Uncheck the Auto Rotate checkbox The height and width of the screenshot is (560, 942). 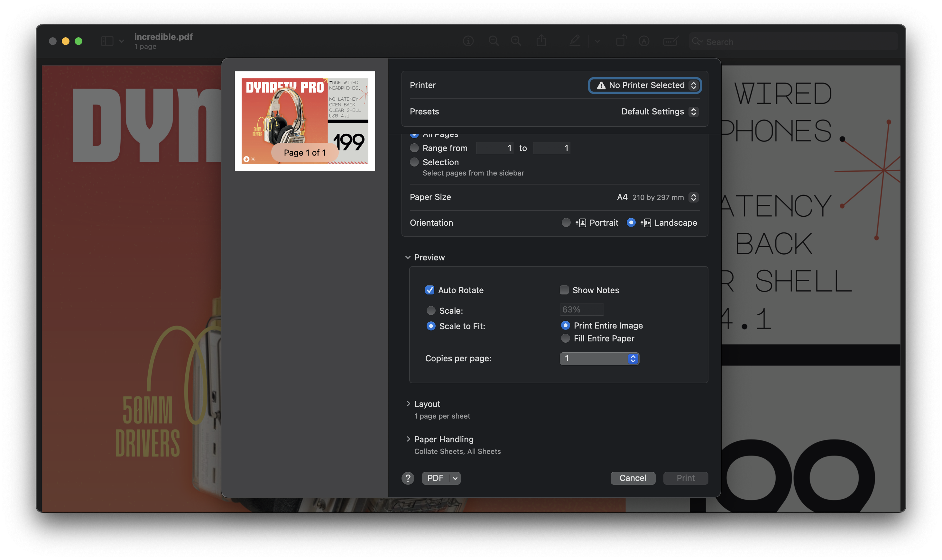429,290
